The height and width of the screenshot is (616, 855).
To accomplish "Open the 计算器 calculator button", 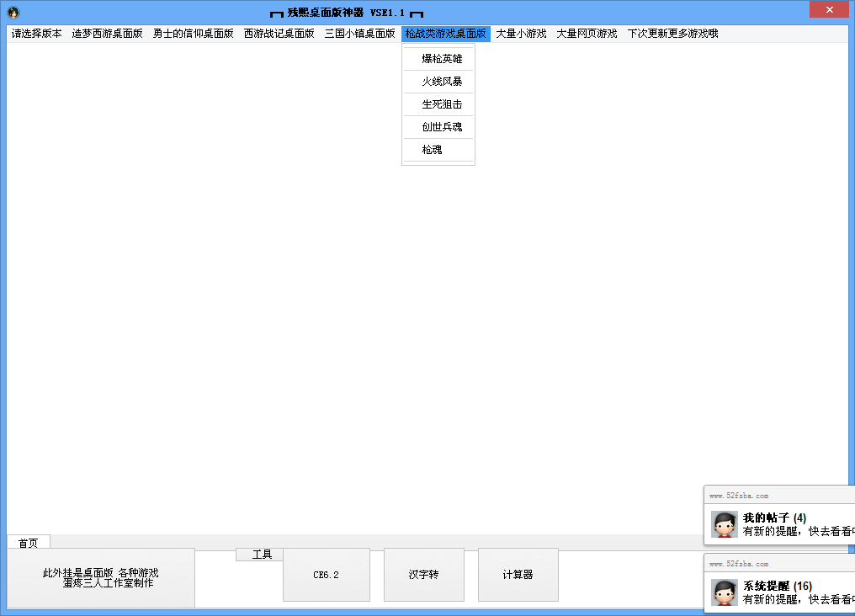I will click(x=518, y=575).
